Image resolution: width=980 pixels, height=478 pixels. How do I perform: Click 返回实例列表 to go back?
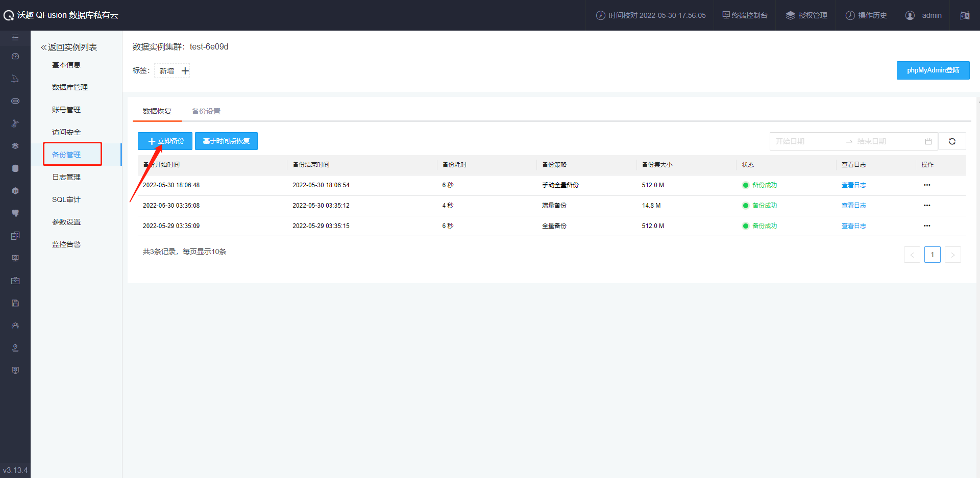(69, 47)
